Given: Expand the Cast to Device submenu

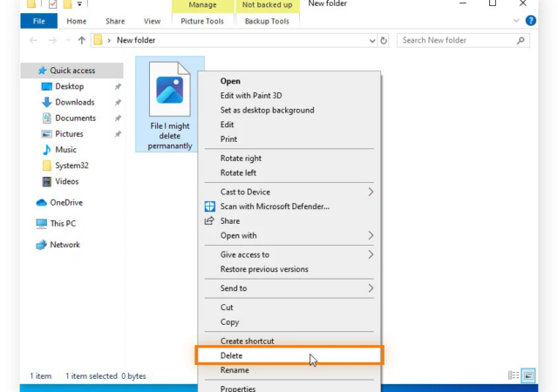Looking at the screenshot, I should pos(371,192).
